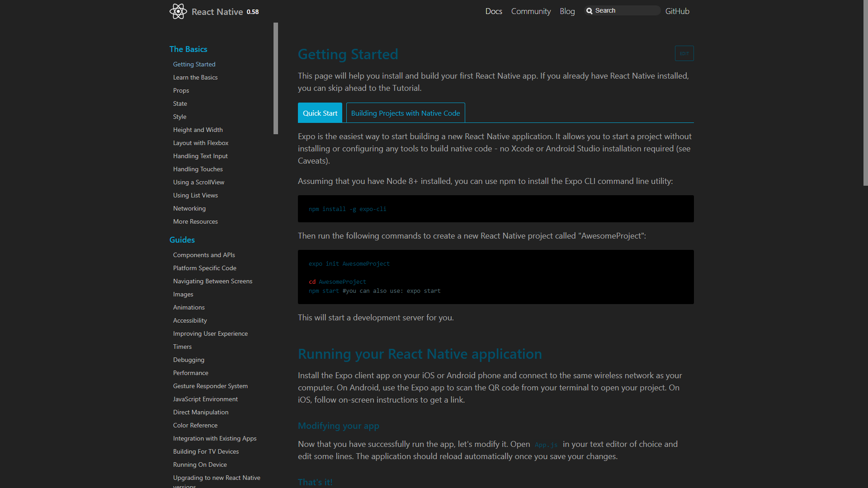
Task: Click the npm start code line
Action: coord(374,291)
